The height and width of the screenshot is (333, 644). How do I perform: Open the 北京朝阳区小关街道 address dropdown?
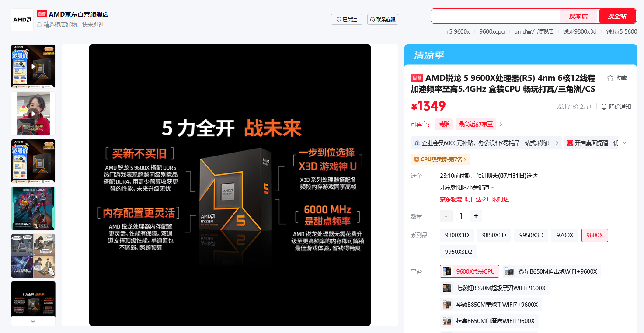pyautogui.click(x=467, y=187)
